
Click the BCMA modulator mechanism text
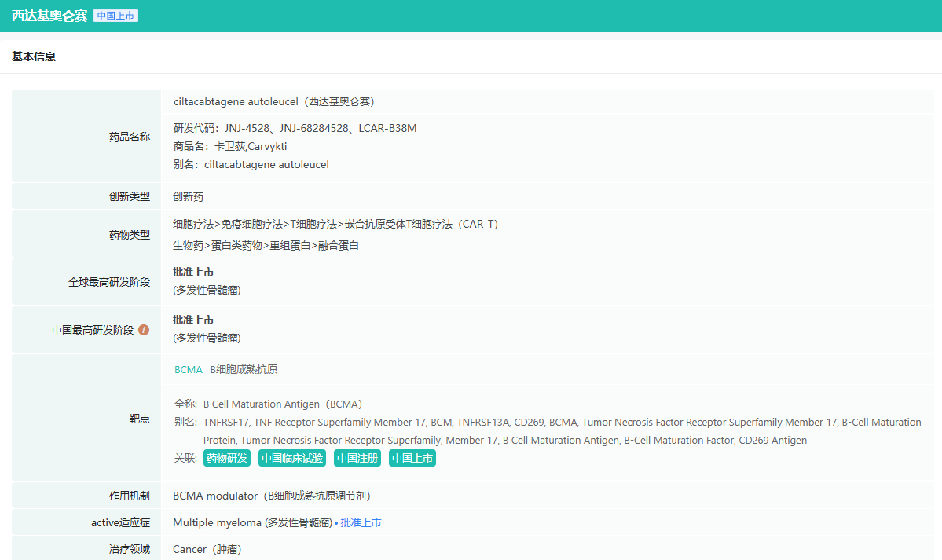pos(271,496)
